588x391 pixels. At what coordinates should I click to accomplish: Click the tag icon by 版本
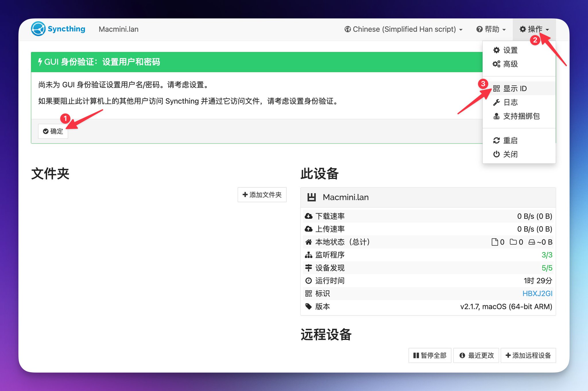[309, 307]
